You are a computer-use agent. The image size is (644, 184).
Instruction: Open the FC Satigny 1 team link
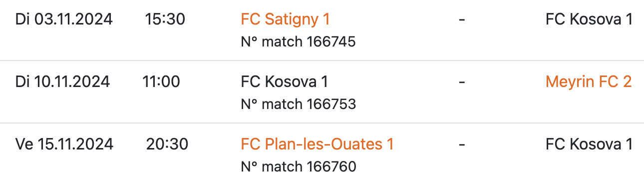pyautogui.click(x=285, y=20)
